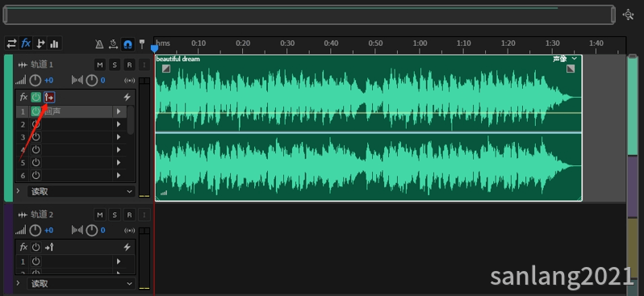This screenshot has width=644, height=296.
Task: Open the arrow menu of 轨道 1 slot 2
Action: (119, 124)
